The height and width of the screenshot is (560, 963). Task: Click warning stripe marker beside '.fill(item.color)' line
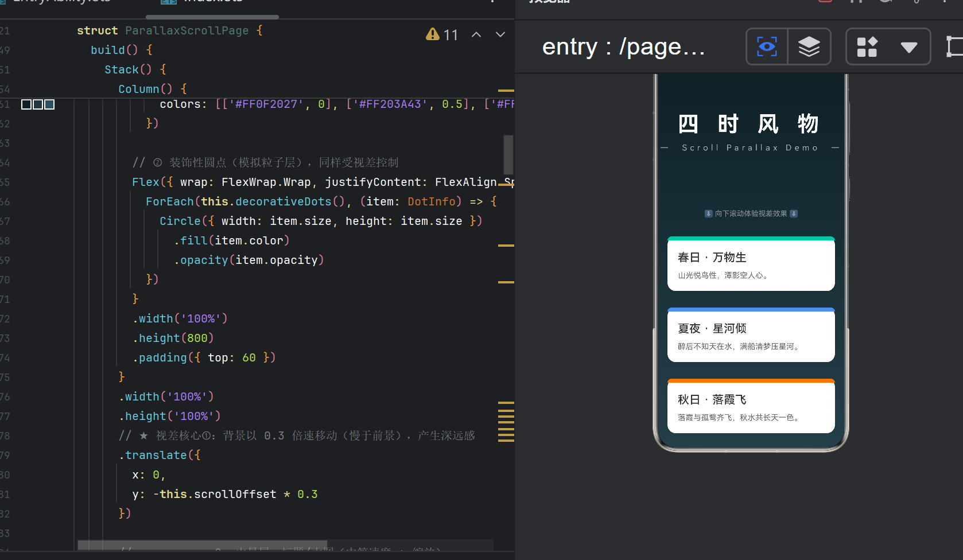coord(506,246)
